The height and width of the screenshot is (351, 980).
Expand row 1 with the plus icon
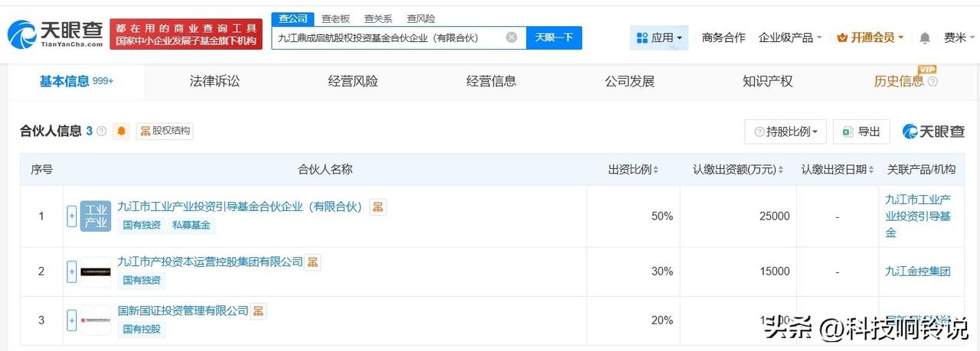[x=72, y=216]
